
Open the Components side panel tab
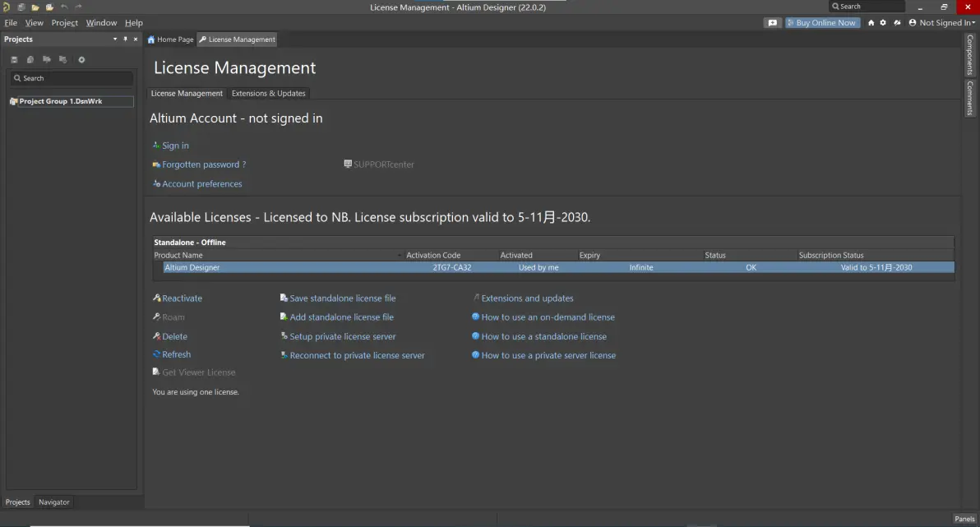tap(970, 54)
